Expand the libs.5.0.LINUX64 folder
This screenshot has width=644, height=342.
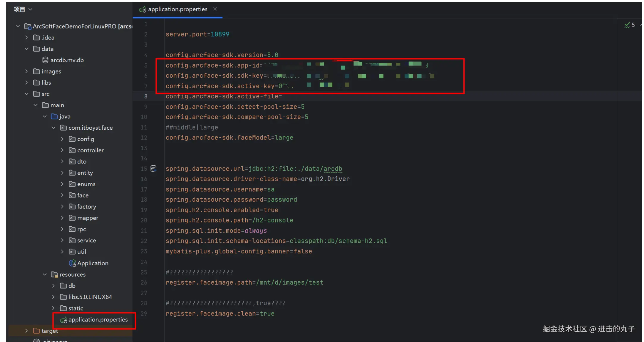tap(53, 297)
